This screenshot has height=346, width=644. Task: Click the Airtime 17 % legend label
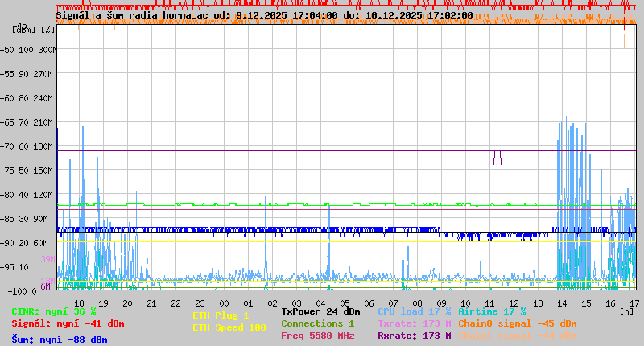[492, 311]
